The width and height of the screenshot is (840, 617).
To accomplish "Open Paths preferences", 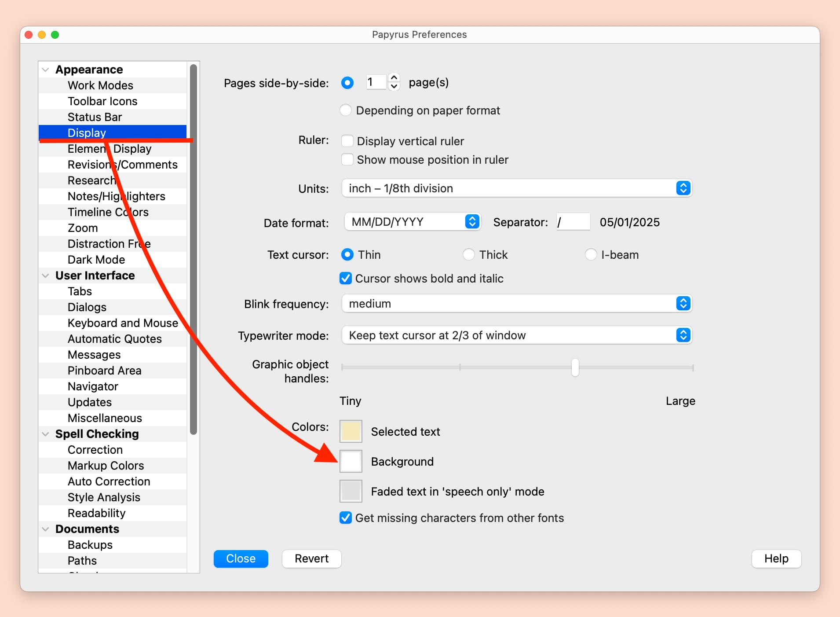I will coord(113,561).
